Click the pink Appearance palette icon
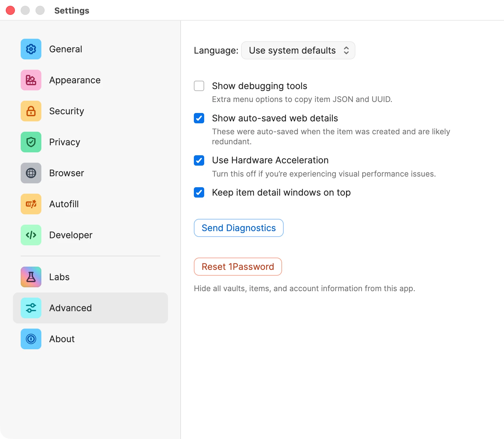 click(31, 80)
